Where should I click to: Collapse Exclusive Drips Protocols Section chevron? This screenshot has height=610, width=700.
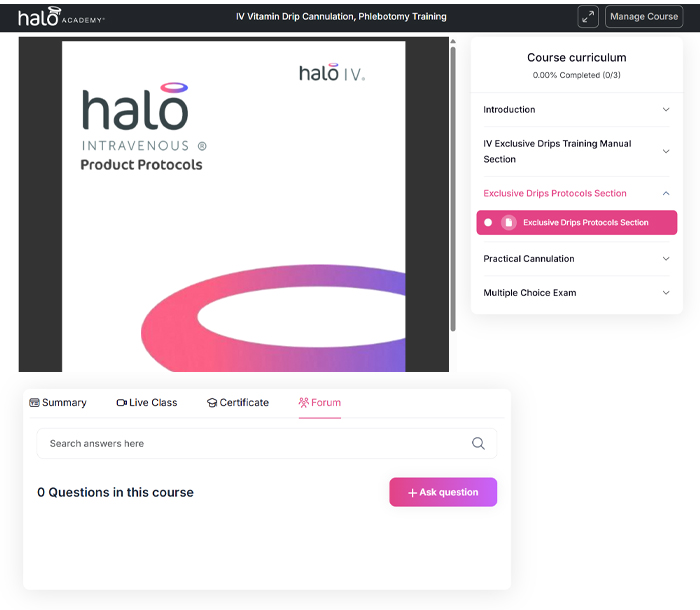pyautogui.click(x=666, y=193)
